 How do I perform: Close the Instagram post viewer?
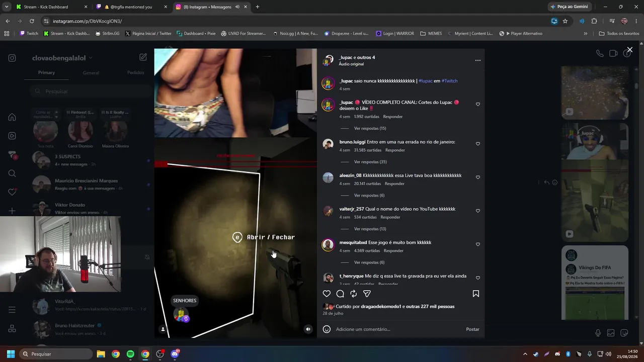(629, 50)
